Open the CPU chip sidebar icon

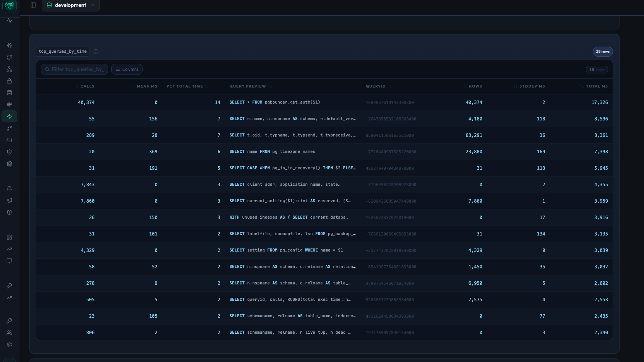click(10, 164)
